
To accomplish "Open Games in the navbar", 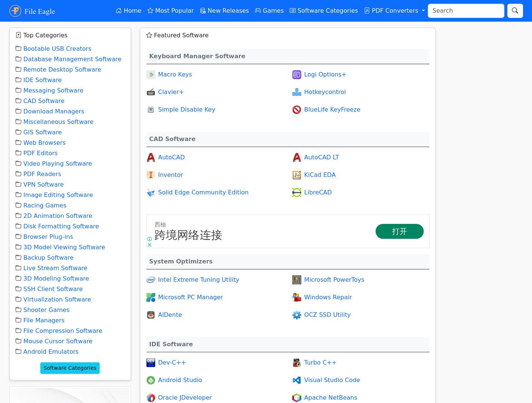I will [269, 11].
